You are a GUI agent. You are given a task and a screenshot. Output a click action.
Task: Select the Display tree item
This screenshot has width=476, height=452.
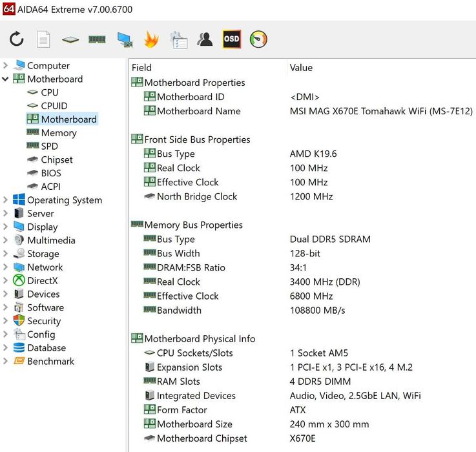click(36, 227)
